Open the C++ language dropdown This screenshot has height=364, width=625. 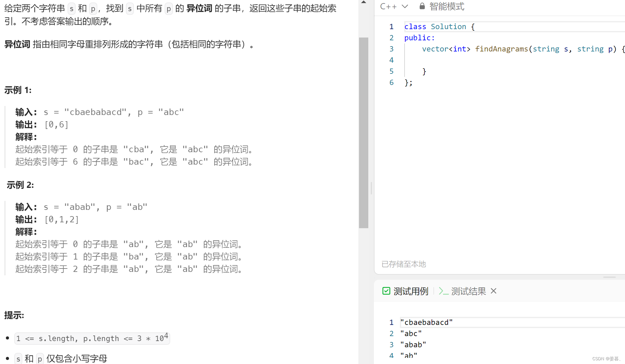click(x=388, y=6)
